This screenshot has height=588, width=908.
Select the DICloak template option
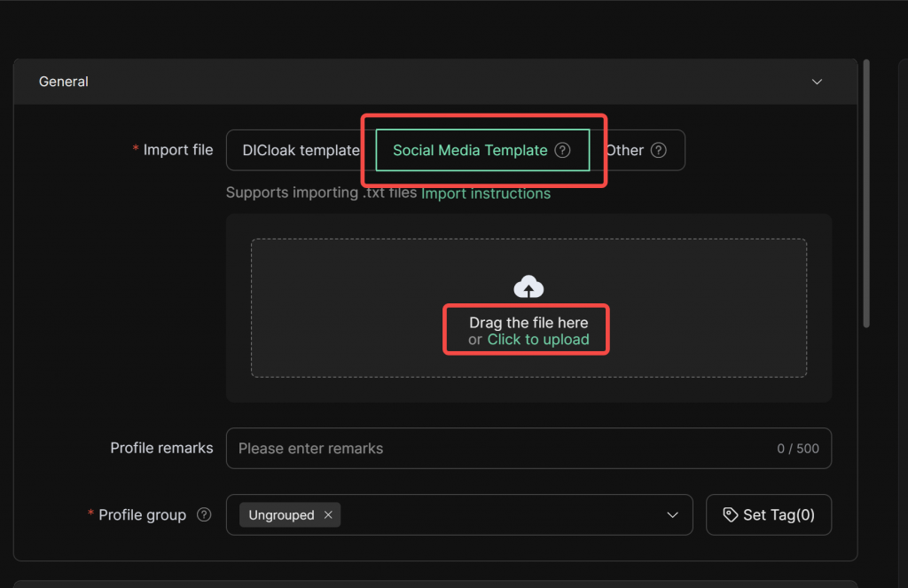pos(301,150)
